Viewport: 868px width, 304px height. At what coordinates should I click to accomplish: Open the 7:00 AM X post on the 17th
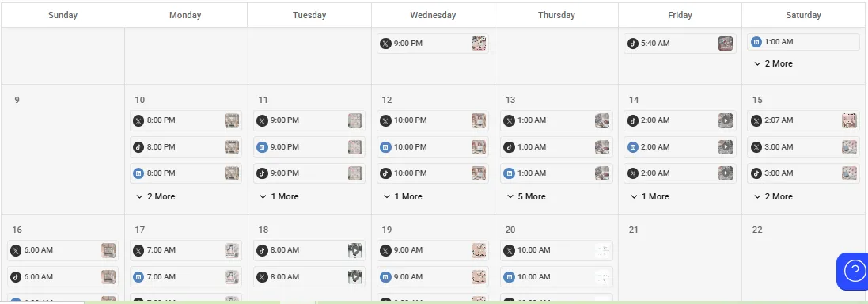(x=186, y=250)
